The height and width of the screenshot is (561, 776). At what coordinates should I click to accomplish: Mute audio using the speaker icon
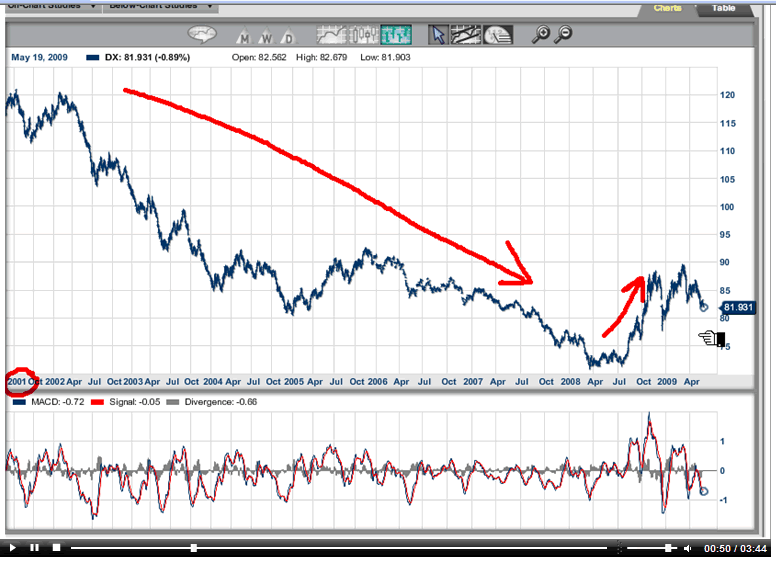688,548
